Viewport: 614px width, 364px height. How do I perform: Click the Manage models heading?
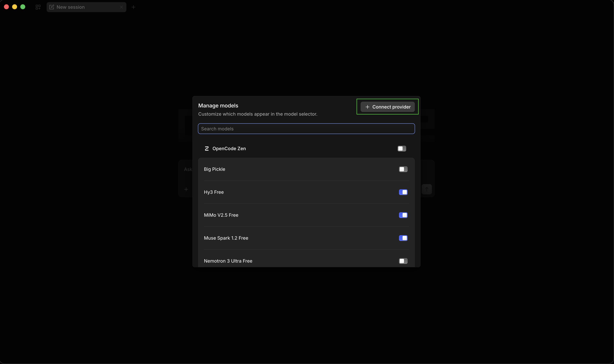point(218,105)
